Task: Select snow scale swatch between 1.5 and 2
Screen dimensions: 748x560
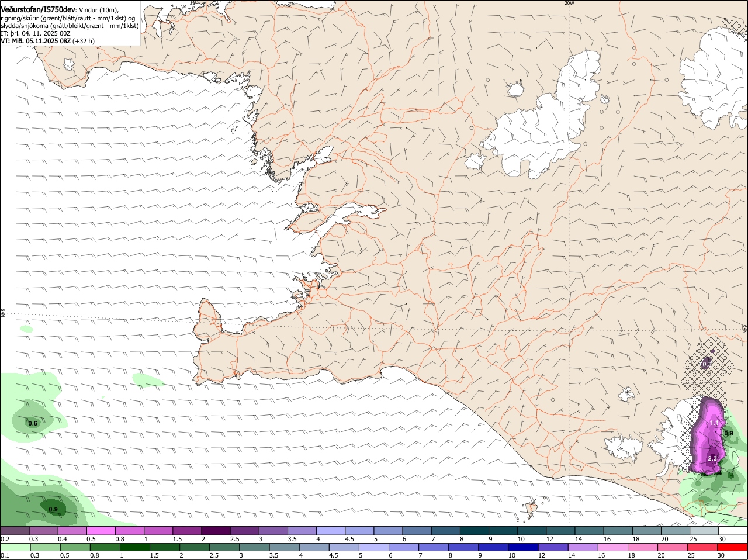Action: (x=187, y=531)
